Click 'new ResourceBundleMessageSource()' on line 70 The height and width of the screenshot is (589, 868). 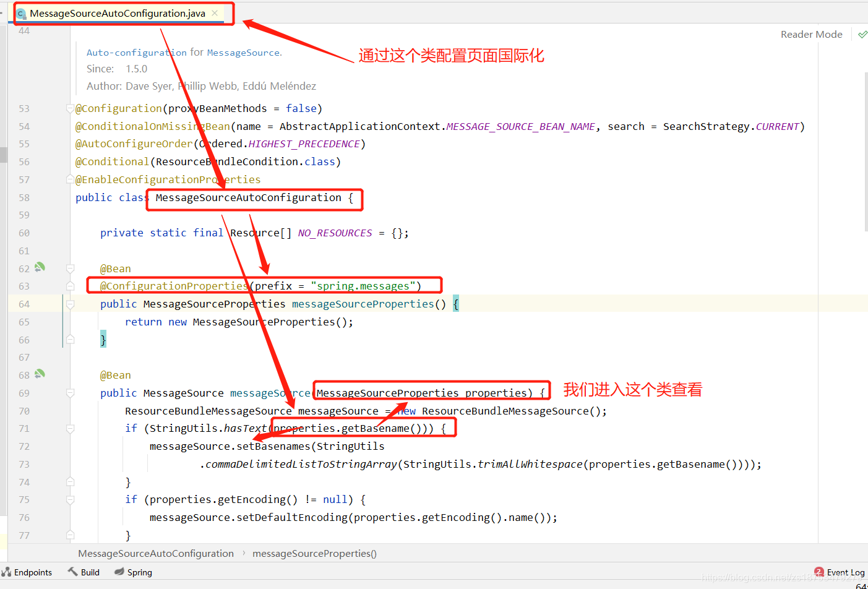(x=502, y=411)
